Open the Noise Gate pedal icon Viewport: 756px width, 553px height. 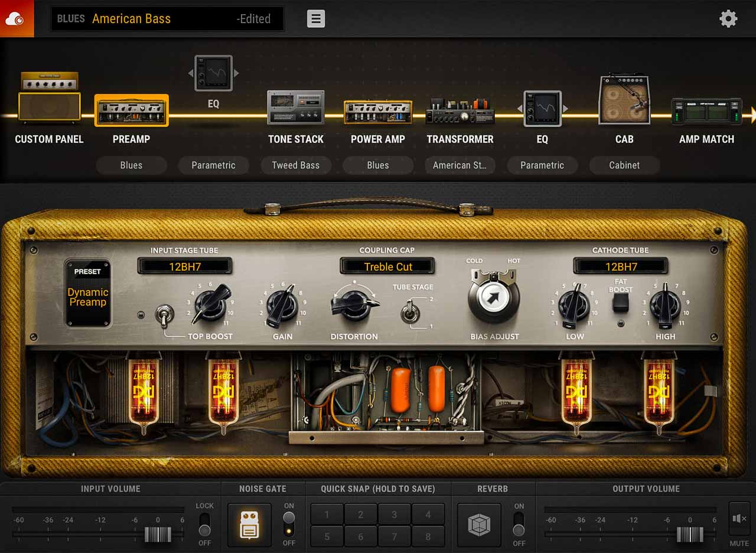[249, 525]
